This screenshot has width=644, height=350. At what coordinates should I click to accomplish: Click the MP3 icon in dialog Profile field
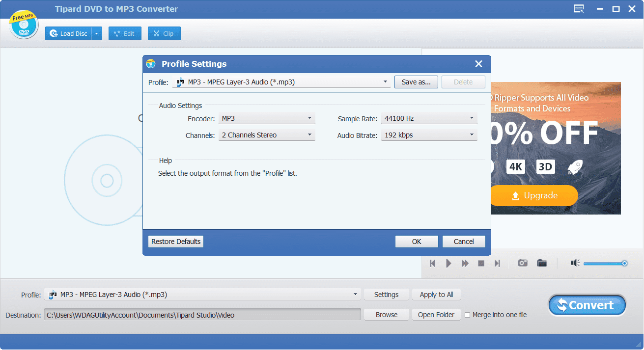(x=180, y=82)
